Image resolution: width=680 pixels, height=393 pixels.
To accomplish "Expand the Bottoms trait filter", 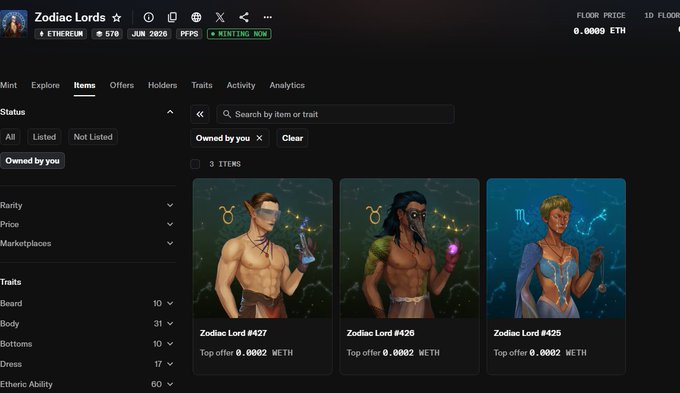I will tap(87, 344).
